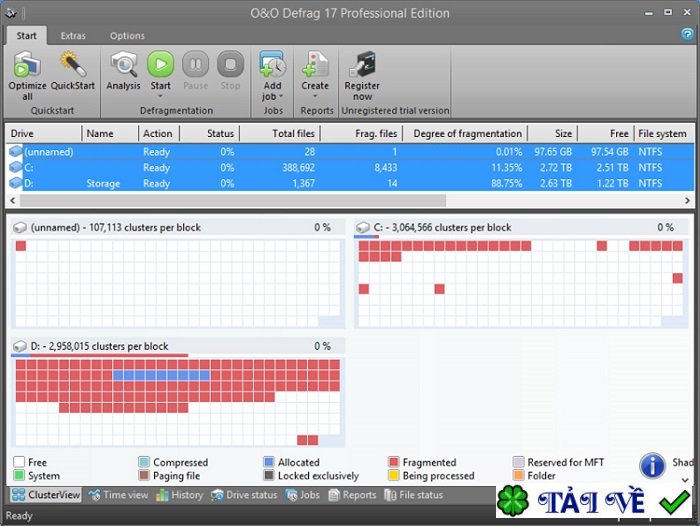This screenshot has width=700, height=526.
Task: Click the "Storage" name cell
Action: click(x=103, y=183)
